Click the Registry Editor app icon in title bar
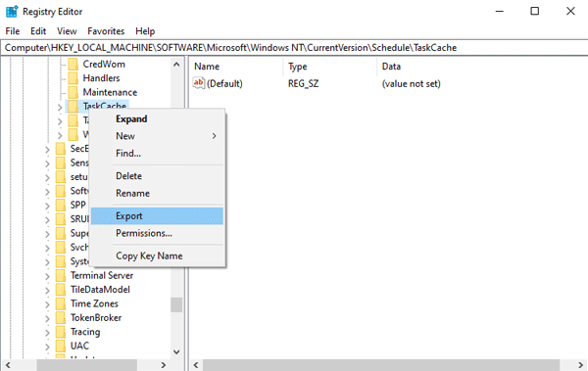Screen dimensions: 588x371 12,12
